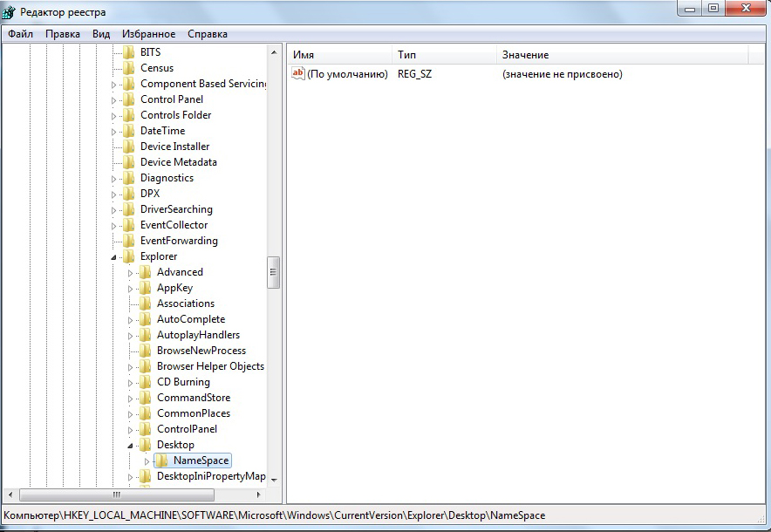This screenshot has height=532, width=771.
Task: Expand the Advanced key arrow
Action: tap(130, 273)
